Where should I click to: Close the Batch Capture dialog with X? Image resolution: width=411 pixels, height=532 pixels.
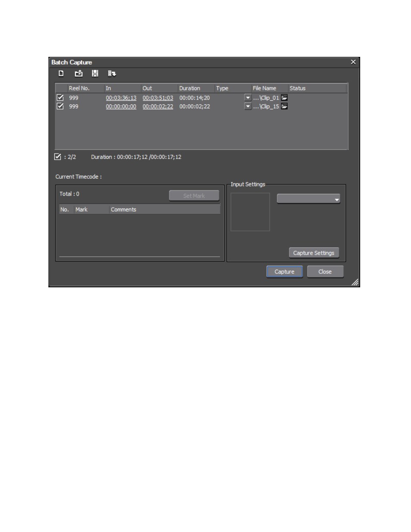pyautogui.click(x=353, y=62)
